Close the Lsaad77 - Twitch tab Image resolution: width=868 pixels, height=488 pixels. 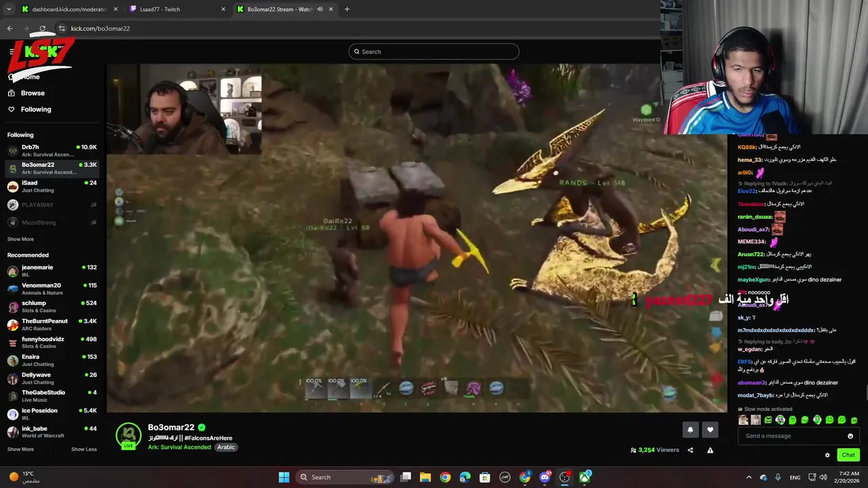[223, 9]
